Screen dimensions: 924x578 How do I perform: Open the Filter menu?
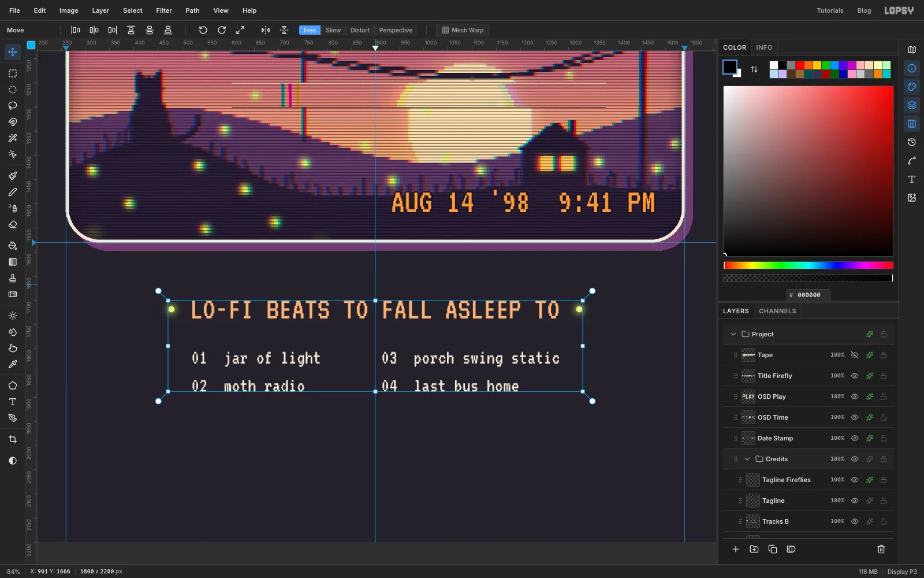[x=164, y=10]
